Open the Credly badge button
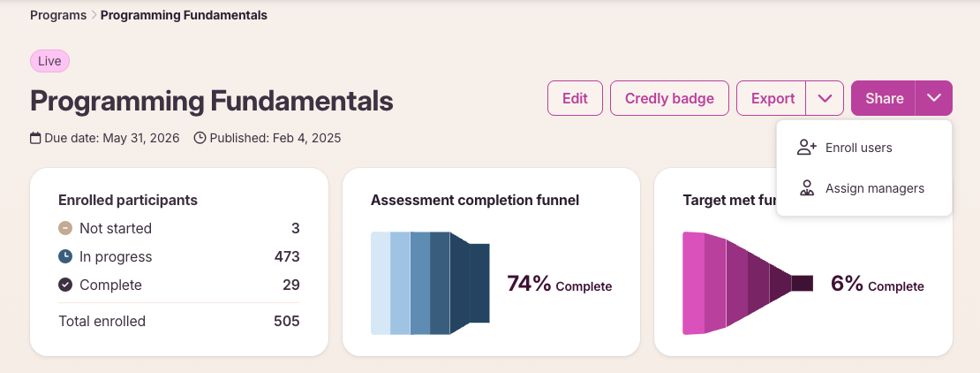Screen dimensions: 980x373 pyautogui.click(x=669, y=98)
